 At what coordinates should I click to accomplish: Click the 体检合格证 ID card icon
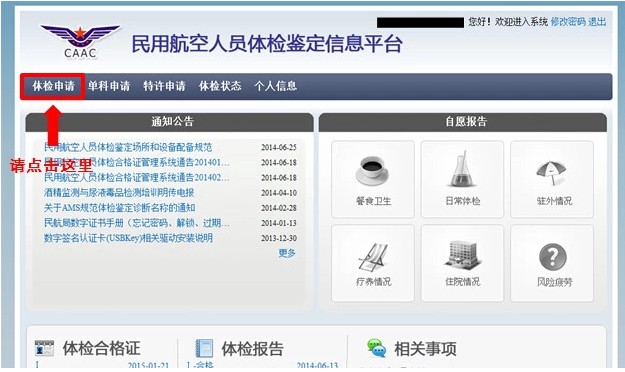(x=44, y=348)
